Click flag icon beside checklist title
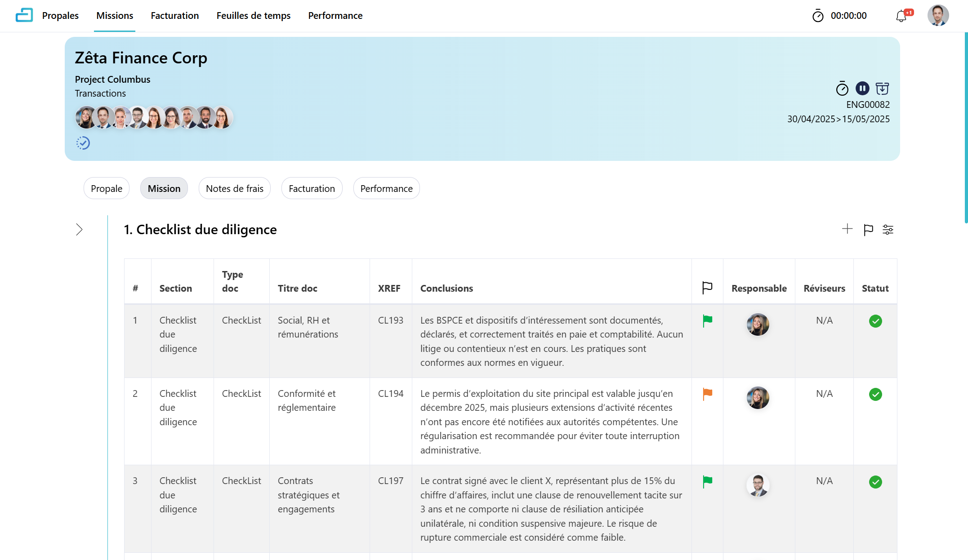 pyautogui.click(x=868, y=230)
